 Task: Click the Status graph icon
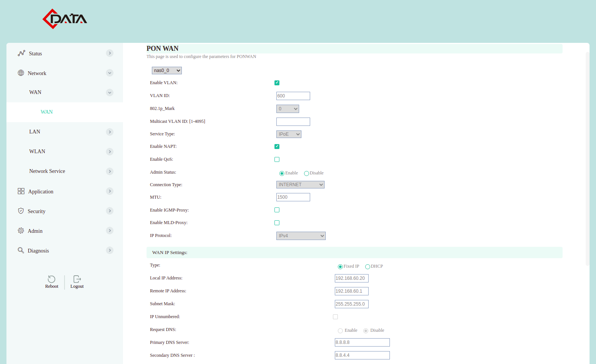[x=21, y=53]
